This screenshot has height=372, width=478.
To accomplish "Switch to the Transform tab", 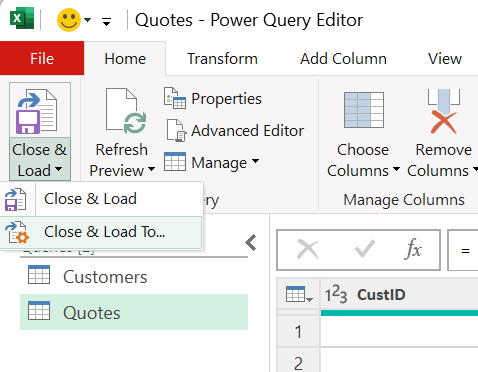I will [x=222, y=59].
